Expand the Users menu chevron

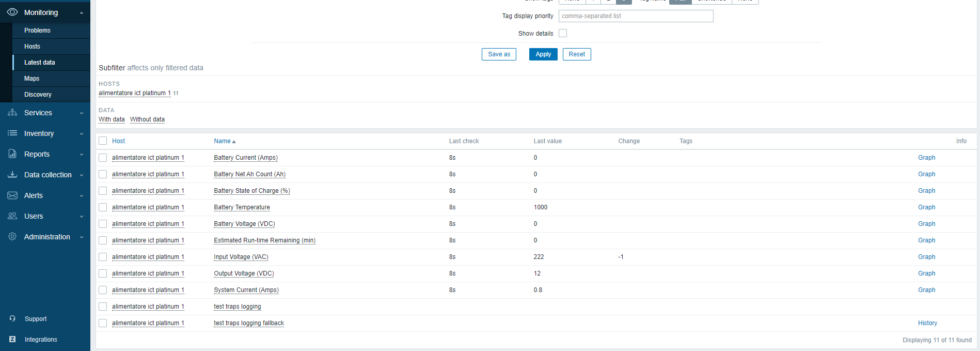[x=82, y=217]
